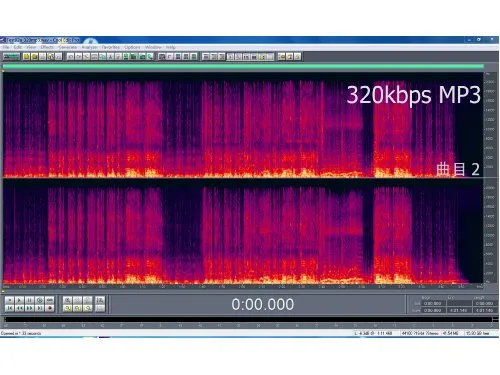The width and height of the screenshot is (500, 375).
Task: Pause playback with the Pause button
Action: coord(29,300)
